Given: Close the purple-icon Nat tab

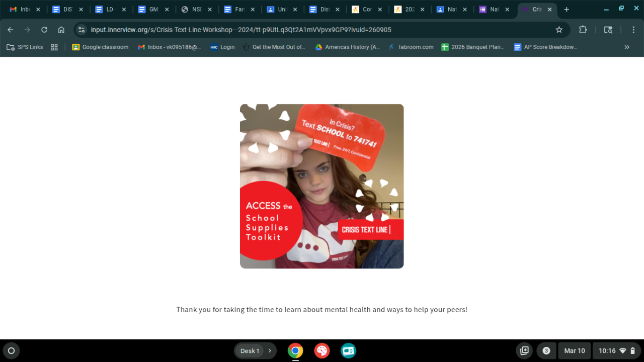Looking at the screenshot, I should tap(508, 10).
